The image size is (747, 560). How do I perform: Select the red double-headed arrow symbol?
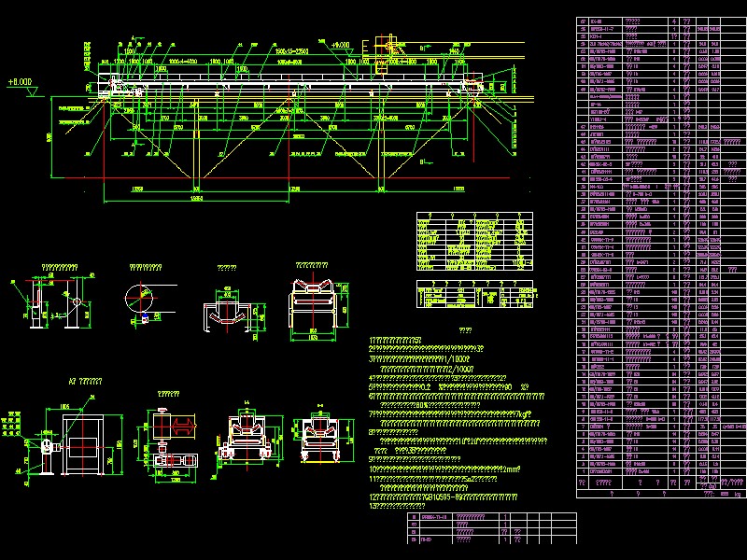(183, 426)
